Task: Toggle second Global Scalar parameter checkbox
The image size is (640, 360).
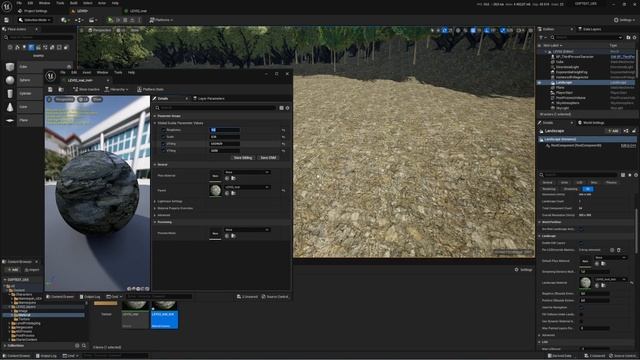Action: click(x=163, y=137)
